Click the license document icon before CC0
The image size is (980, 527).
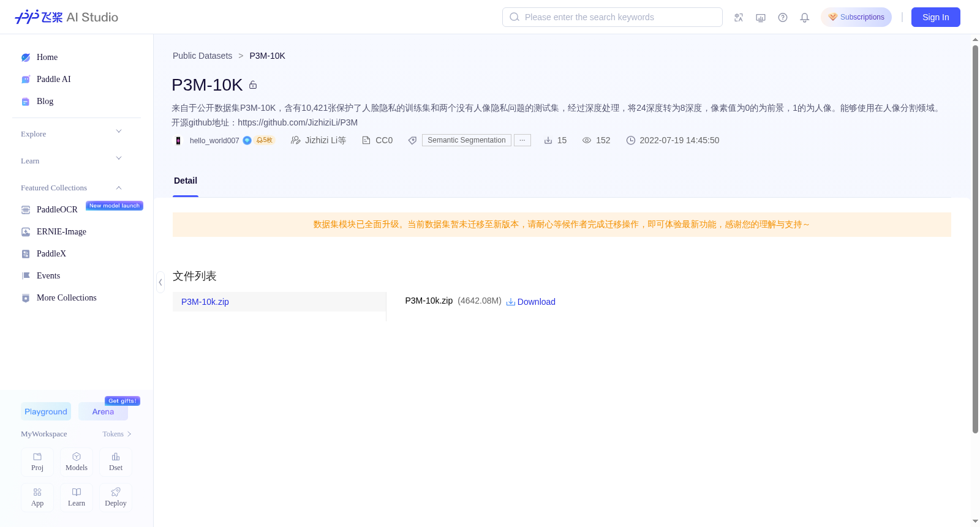click(x=366, y=140)
